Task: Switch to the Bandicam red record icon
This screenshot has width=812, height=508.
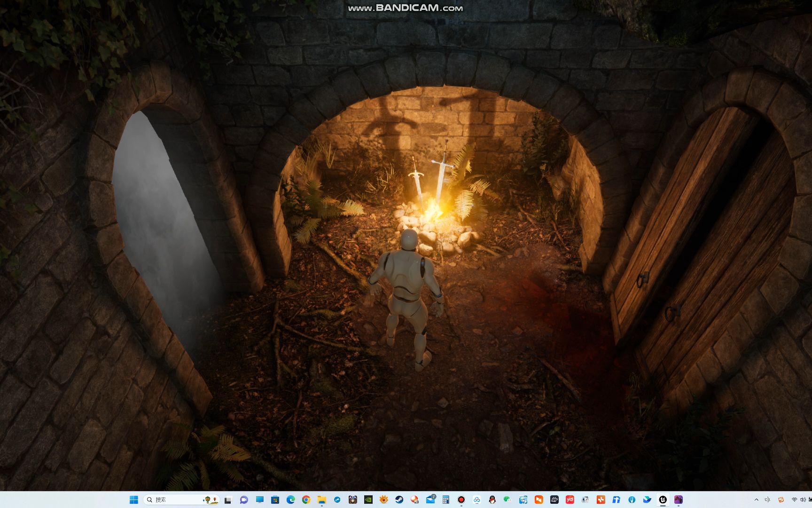Action: (x=461, y=500)
